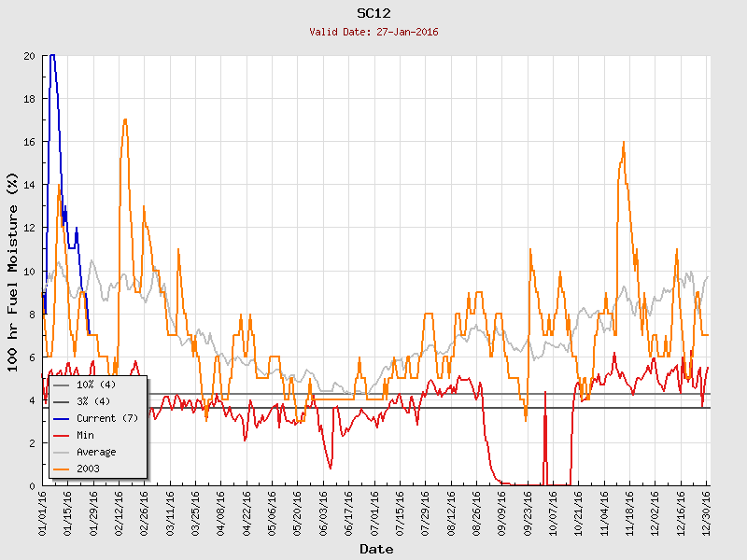This screenshot has width=747, height=560.
Task: Select the 06/03/16 date tick label
Action: [324, 512]
